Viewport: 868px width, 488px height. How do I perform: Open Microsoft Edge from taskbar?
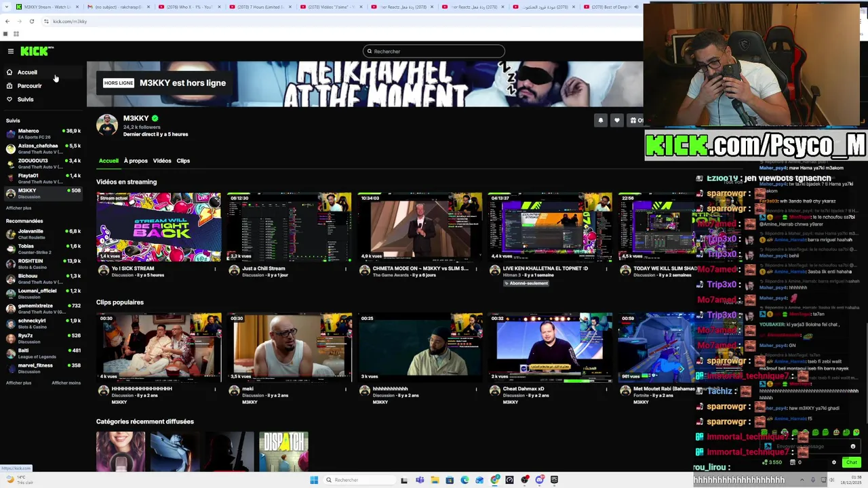coord(465,480)
